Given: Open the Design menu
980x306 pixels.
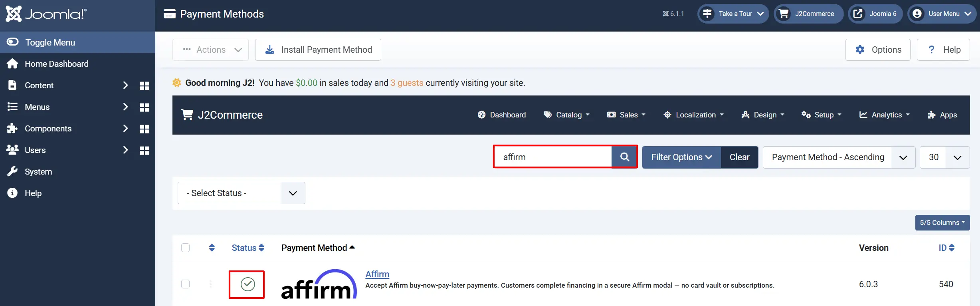Looking at the screenshot, I should pos(762,115).
